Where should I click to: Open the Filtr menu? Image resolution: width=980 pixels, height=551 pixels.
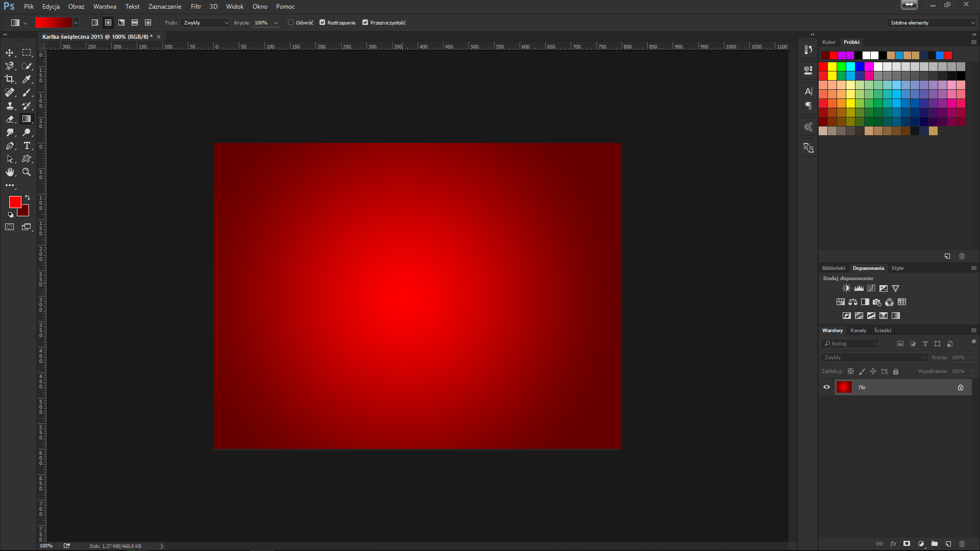pos(196,7)
